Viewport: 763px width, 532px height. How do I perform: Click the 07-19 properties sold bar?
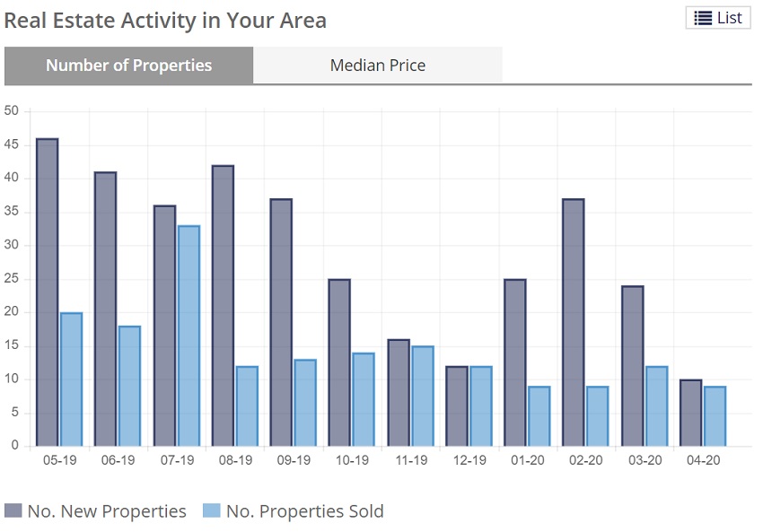[x=189, y=336]
